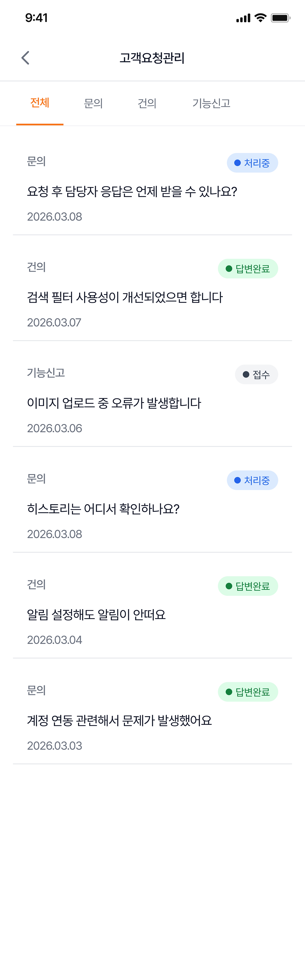Open '이미지 업로드 중 오류가 발생합니다' report
The width and height of the screenshot is (305, 980).
(x=114, y=403)
